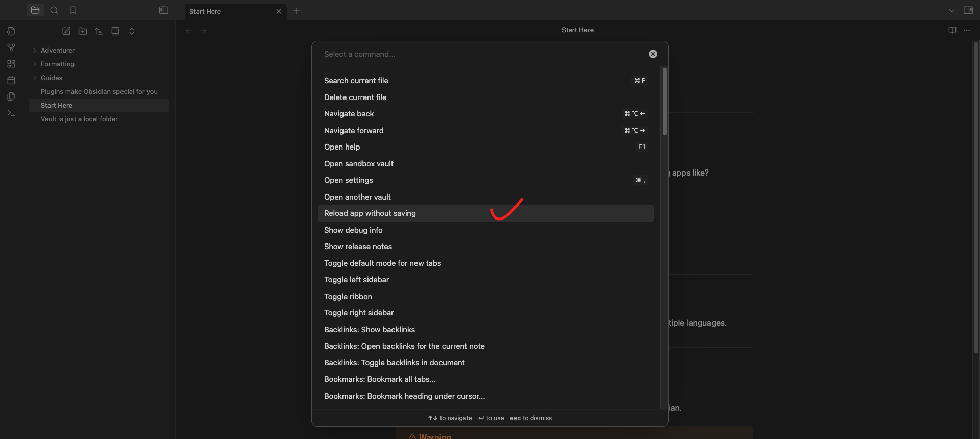Open the 'Plugins make Obsidian special for you' note
This screenshot has height=439, width=980.
point(99,91)
